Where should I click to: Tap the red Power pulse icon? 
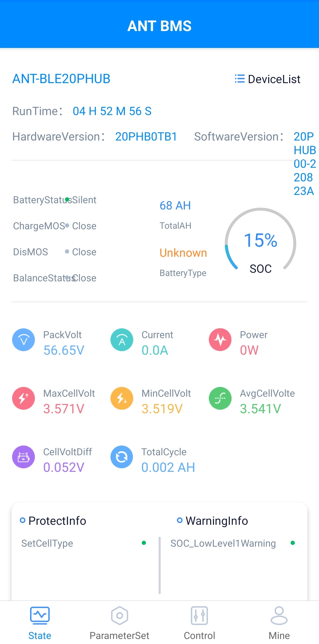coord(220,340)
